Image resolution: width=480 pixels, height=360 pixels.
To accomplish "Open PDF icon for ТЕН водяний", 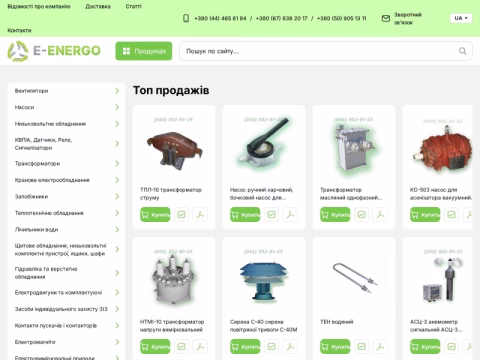I will pos(380,347).
